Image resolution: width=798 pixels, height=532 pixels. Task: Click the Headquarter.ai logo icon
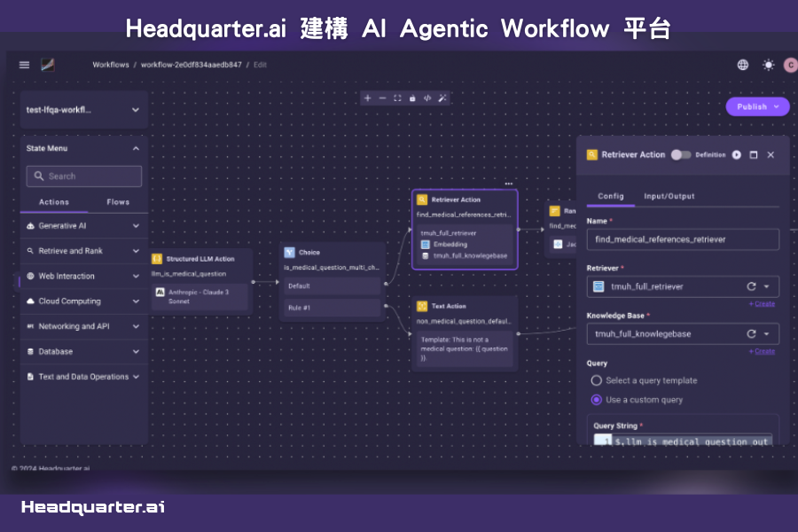48,65
